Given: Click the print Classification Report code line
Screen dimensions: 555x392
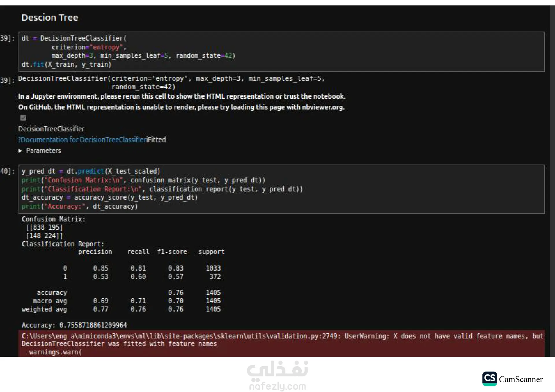Looking at the screenshot, I should (x=162, y=189).
